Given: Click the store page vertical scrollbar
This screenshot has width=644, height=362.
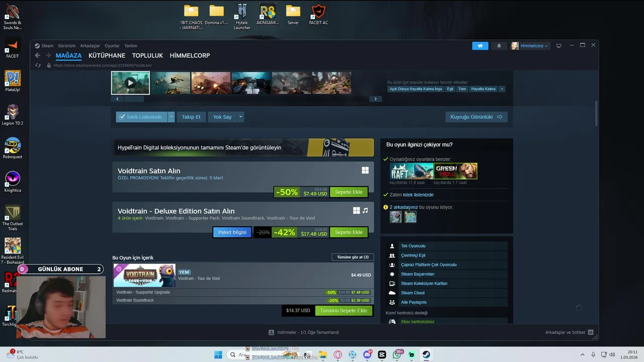Looking at the screenshot, I should (597, 113).
